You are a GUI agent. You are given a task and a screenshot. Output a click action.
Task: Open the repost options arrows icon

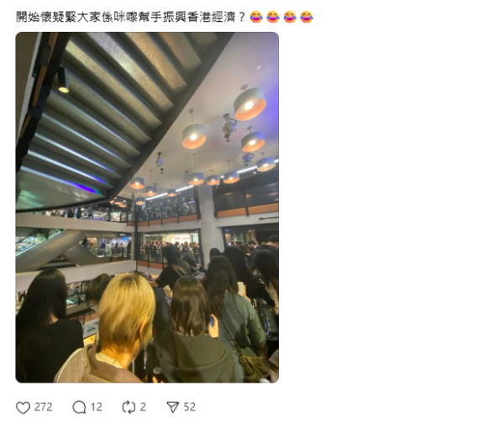tap(129, 407)
